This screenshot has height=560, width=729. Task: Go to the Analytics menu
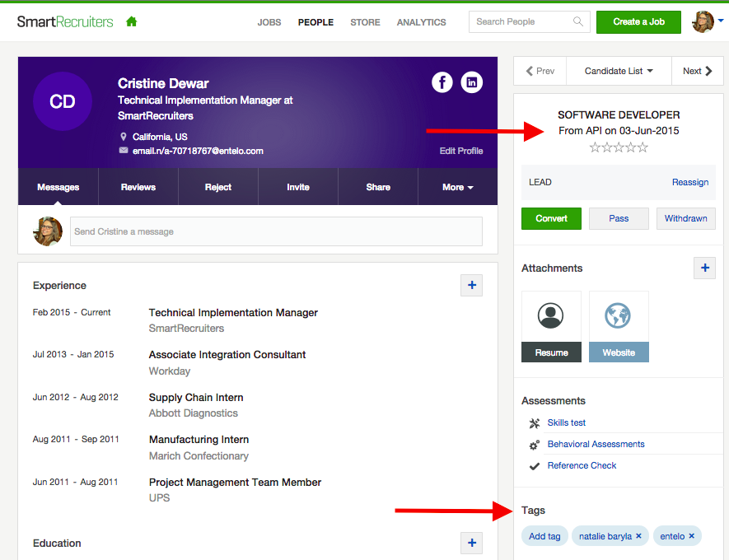pyautogui.click(x=421, y=22)
